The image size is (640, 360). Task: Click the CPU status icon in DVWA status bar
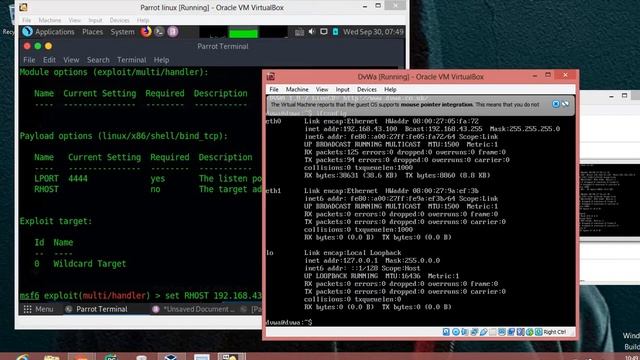(x=520, y=332)
